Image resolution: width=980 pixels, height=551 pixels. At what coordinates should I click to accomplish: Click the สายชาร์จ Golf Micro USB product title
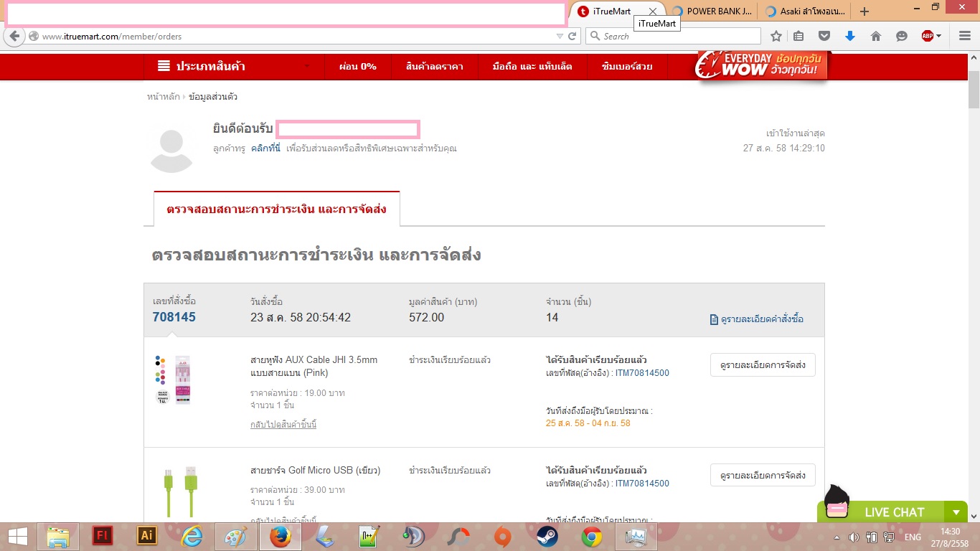pyautogui.click(x=315, y=471)
